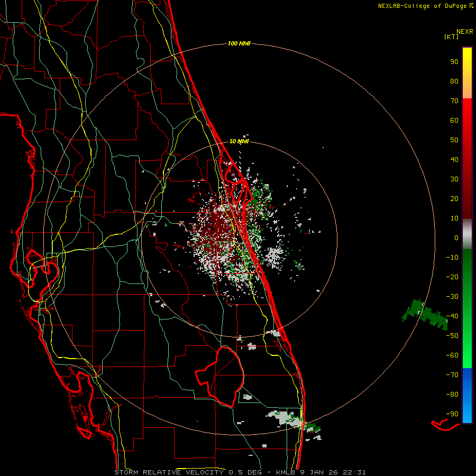The width and height of the screenshot is (476, 476).
Task: Select the 10 value on velocity scale
Action: (x=454, y=218)
